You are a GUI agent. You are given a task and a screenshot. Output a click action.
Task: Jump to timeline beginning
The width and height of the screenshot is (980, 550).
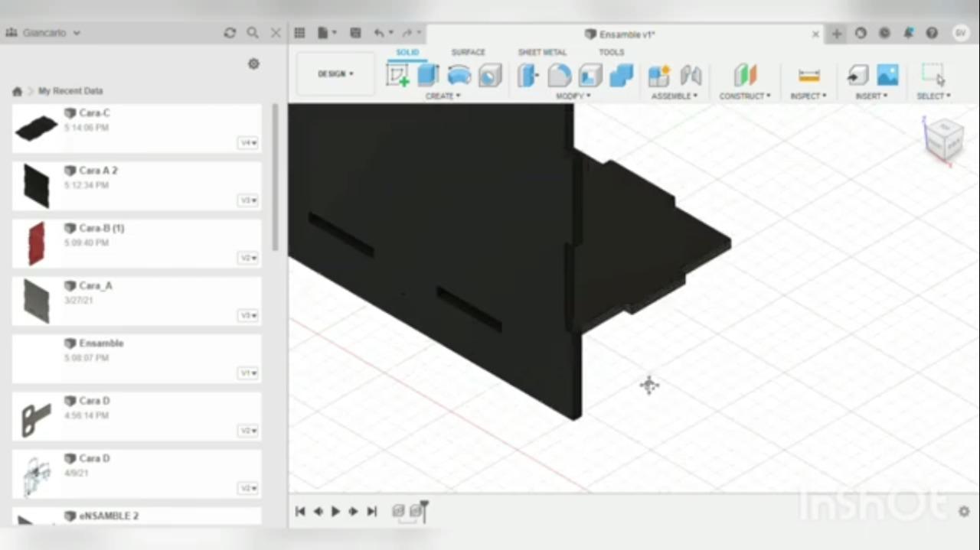(x=300, y=511)
